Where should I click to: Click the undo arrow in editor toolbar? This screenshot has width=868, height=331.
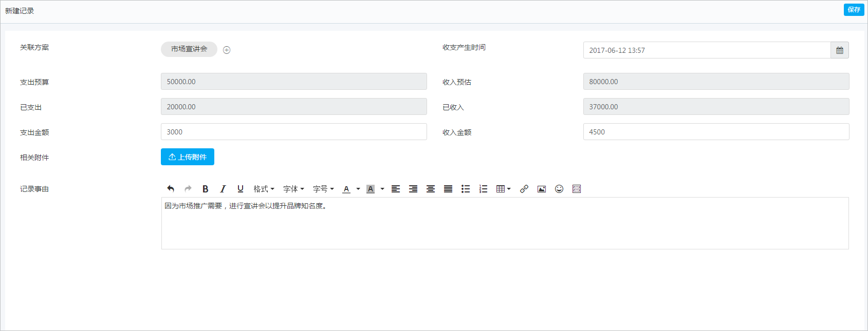[x=171, y=189]
